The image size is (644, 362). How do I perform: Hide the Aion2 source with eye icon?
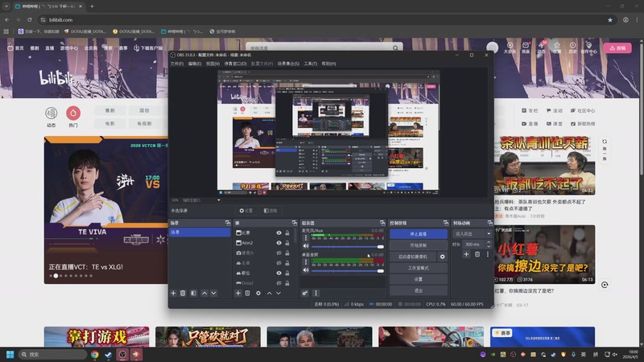click(x=279, y=243)
